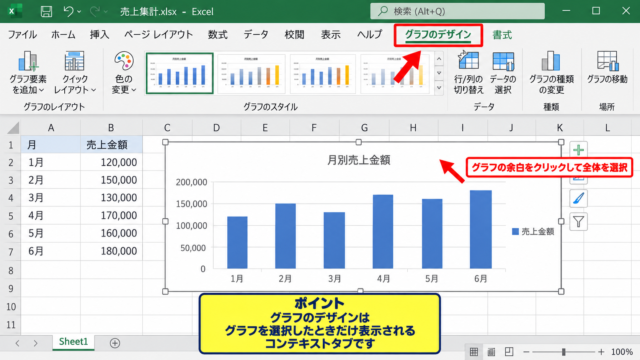640x360 pixels.
Task: Switch to Page Break Preview icon
Action: point(509,352)
